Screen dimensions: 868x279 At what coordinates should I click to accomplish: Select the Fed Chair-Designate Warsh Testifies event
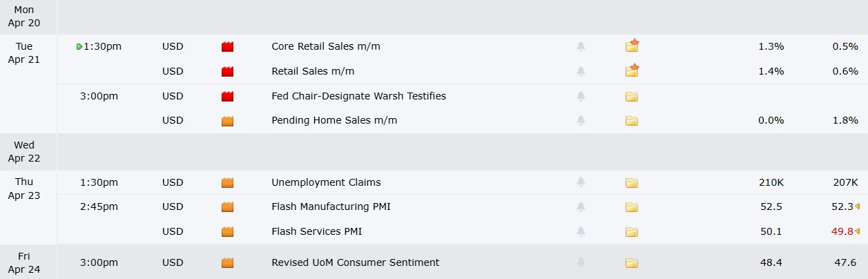pyautogui.click(x=358, y=96)
